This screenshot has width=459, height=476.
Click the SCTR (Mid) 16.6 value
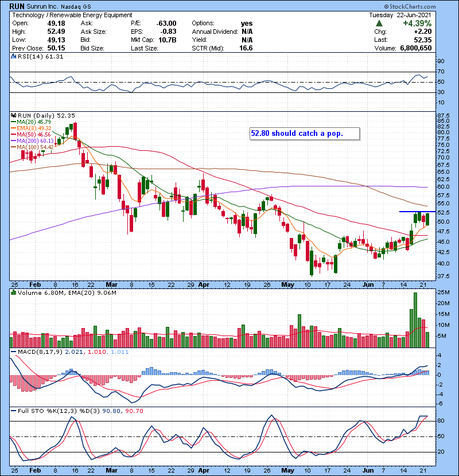pyautogui.click(x=246, y=48)
